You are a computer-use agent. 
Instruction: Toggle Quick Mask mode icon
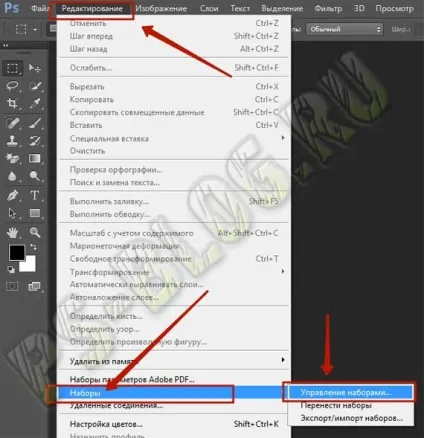click(12, 286)
